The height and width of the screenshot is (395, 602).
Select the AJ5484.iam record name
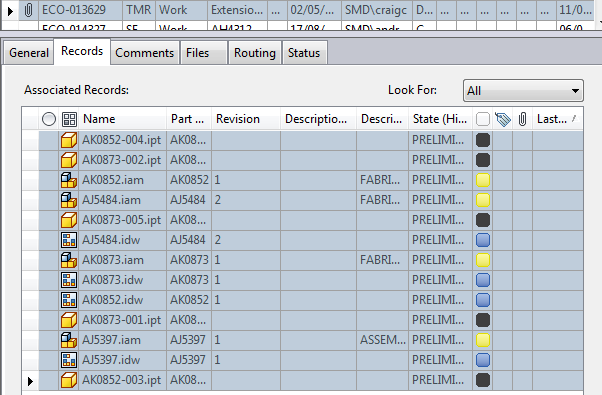(x=111, y=200)
